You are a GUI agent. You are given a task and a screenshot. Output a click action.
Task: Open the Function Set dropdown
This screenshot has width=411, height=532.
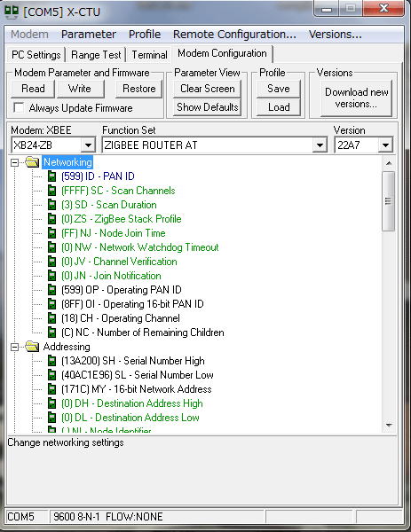click(x=320, y=145)
